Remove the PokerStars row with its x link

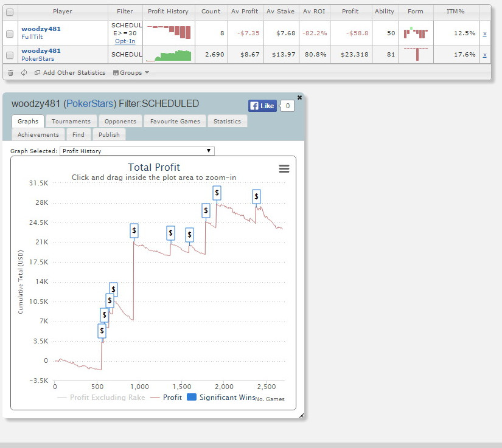[485, 55]
